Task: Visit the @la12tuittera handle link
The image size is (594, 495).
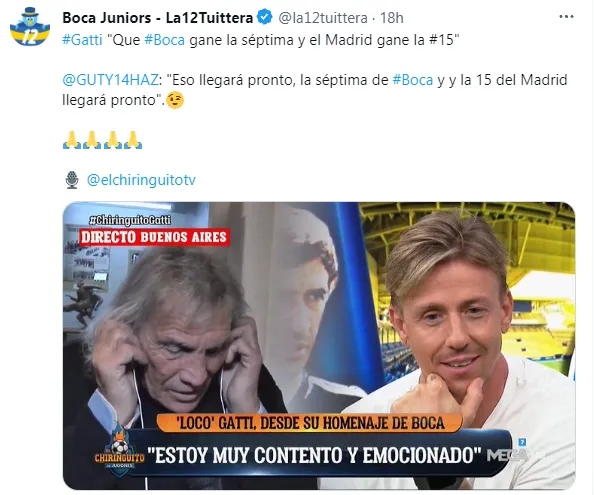Action: [323, 18]
